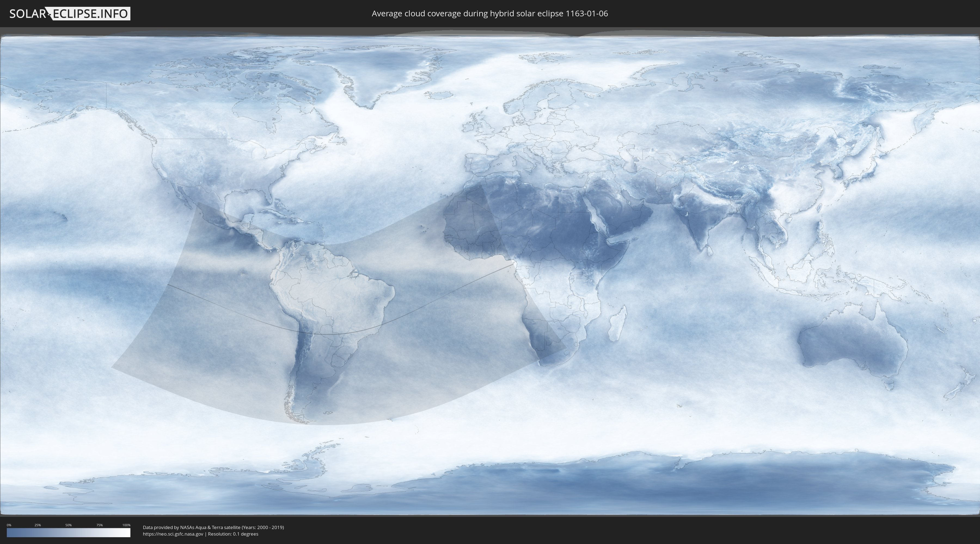Click the NASA Aqua & Terra satellite data credit line
Screen dimensions: 980x544
coord(213,527)
